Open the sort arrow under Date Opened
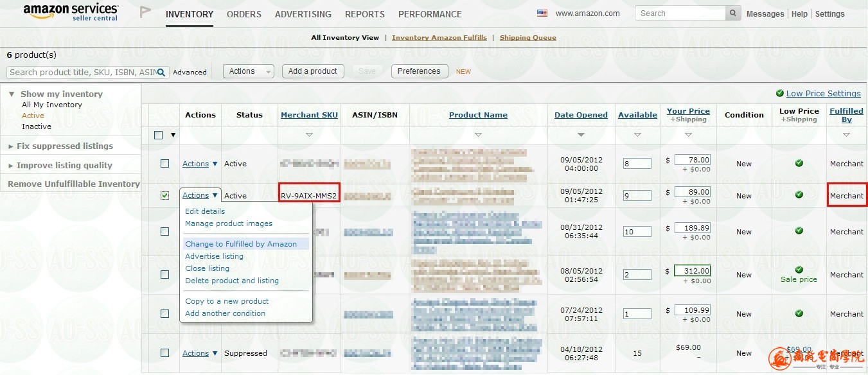Viewport: 868px width, 375px height. coord(581,135)
